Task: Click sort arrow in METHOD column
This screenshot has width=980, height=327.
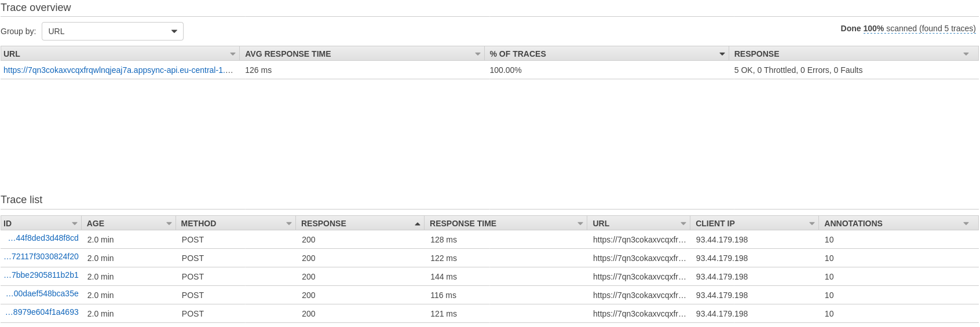Action: point(289,223)
